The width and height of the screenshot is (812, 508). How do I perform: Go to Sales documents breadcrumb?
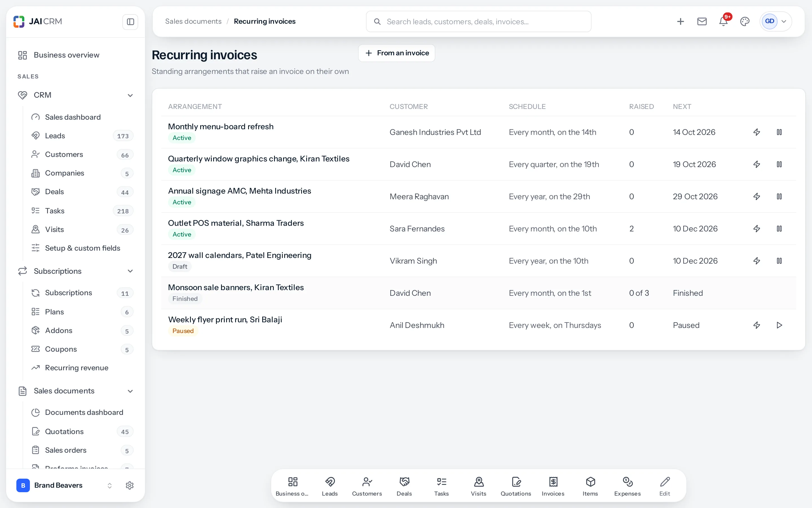(x=193, y=21)
